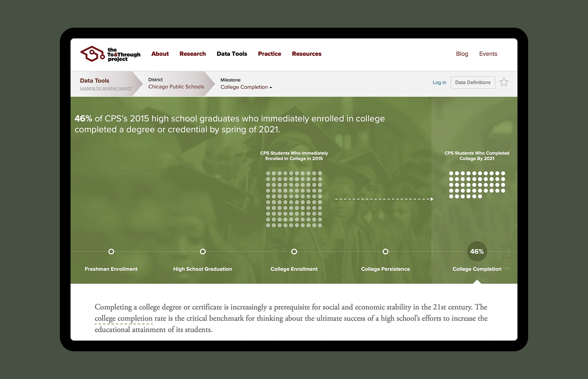Click the 46% College Completion badge

pos(477,251)
